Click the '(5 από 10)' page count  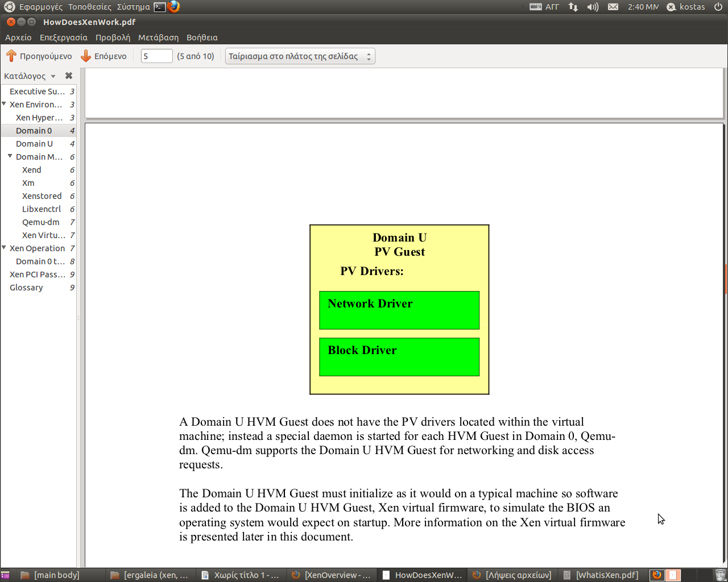click(x=196, y=56)
